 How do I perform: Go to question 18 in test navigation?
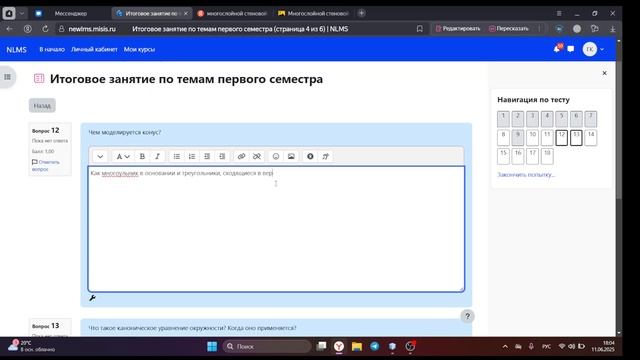pyautogui.click(x=547, y=156)
